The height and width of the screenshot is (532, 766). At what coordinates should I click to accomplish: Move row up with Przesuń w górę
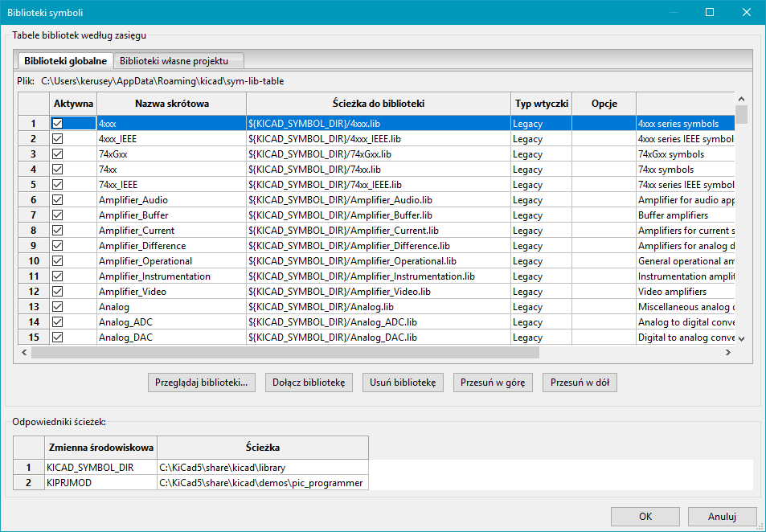click(493, 383)
